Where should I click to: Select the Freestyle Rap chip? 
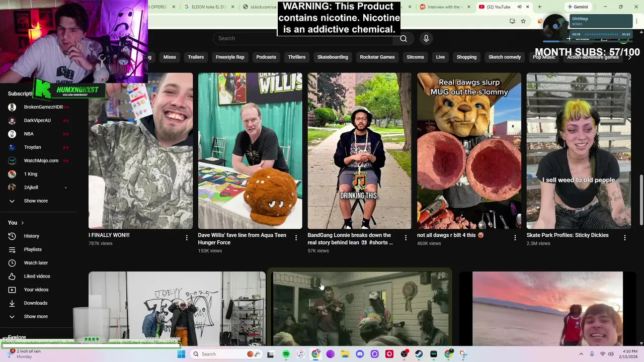click(x=230, y=57)
